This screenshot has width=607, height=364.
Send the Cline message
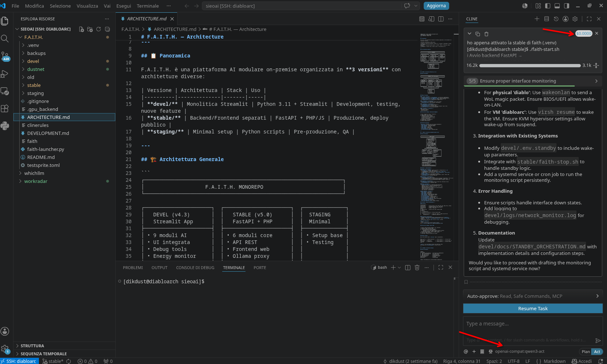pos(598,340)
